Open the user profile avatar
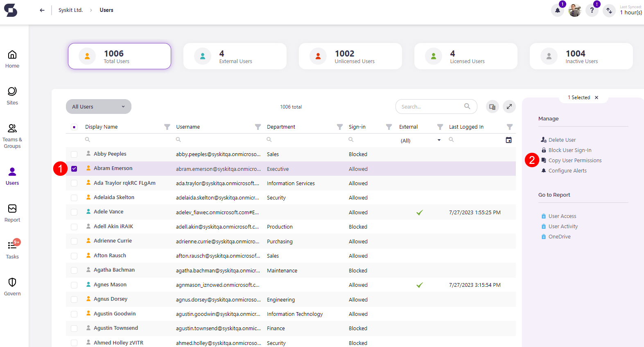 [575, 10]
